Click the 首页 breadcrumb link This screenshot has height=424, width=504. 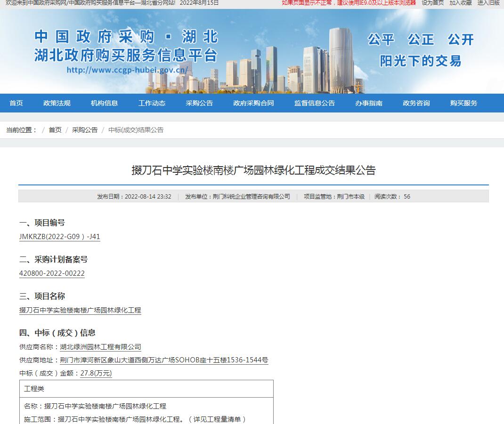[55, 130]
